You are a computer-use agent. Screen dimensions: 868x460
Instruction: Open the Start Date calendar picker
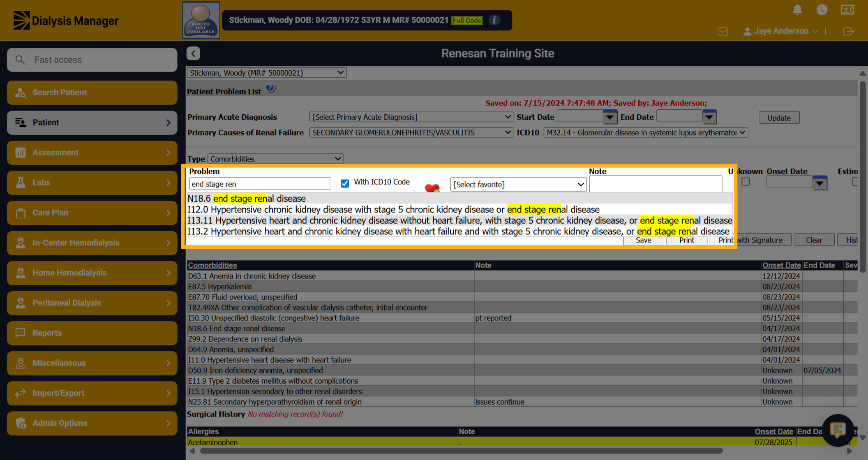coord(610,117)
